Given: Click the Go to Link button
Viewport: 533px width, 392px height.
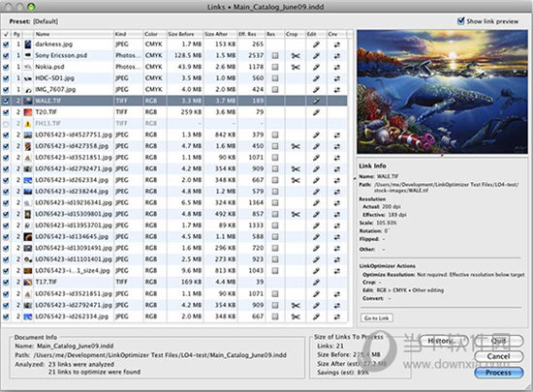Looking at the screenshot, I should 377,318.
